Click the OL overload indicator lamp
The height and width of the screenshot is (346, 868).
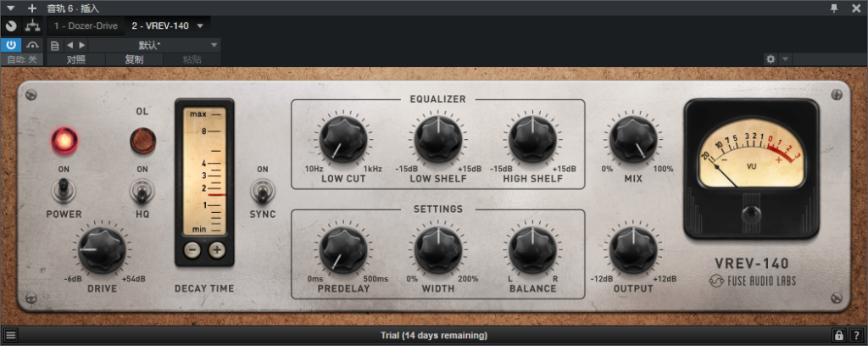tap(142, 141)
